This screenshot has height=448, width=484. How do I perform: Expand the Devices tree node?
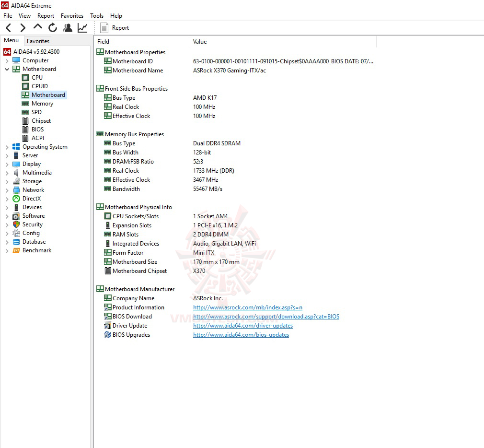(x=7, y=208)
